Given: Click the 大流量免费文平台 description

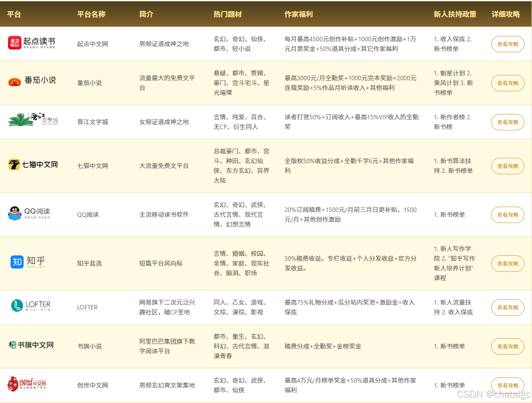Looking at the screenshot, I should point(164,166).
